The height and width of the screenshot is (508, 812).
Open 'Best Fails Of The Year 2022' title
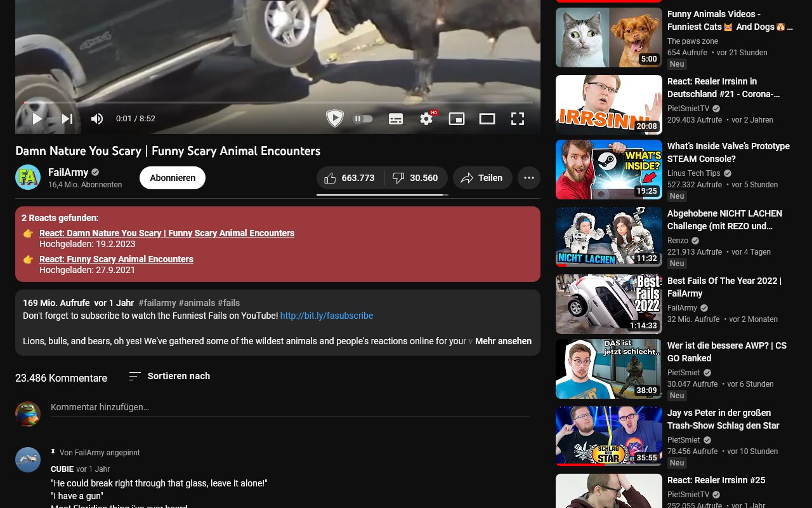724,287
